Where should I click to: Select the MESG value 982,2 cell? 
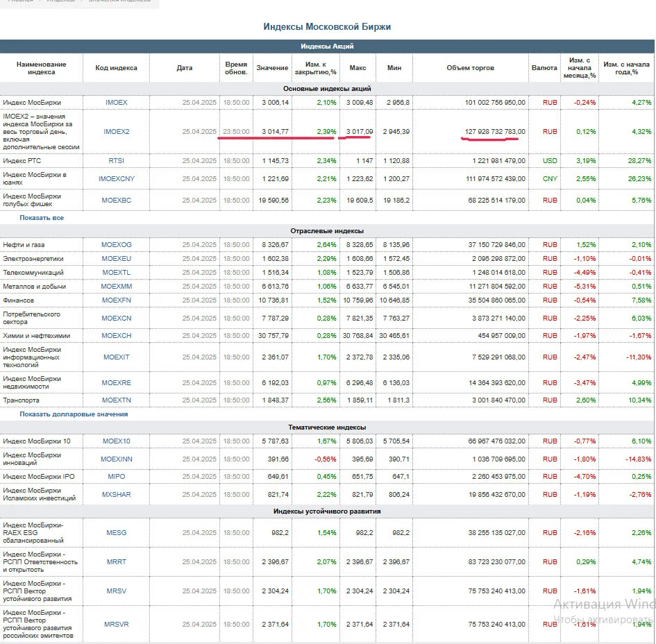(x=280, y=533)
